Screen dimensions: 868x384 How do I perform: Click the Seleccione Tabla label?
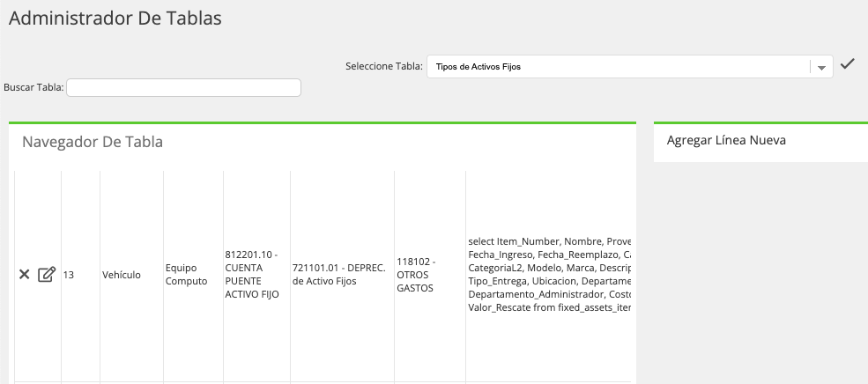point(384,66)
